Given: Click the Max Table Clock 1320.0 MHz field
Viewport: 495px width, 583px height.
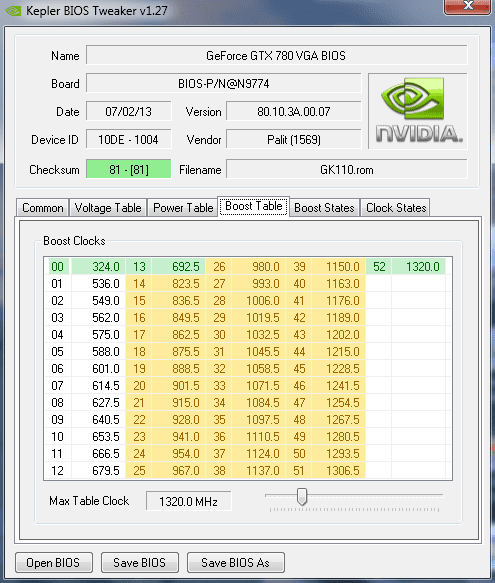Looking at the screenshot, I should click(x=189, y=501).
